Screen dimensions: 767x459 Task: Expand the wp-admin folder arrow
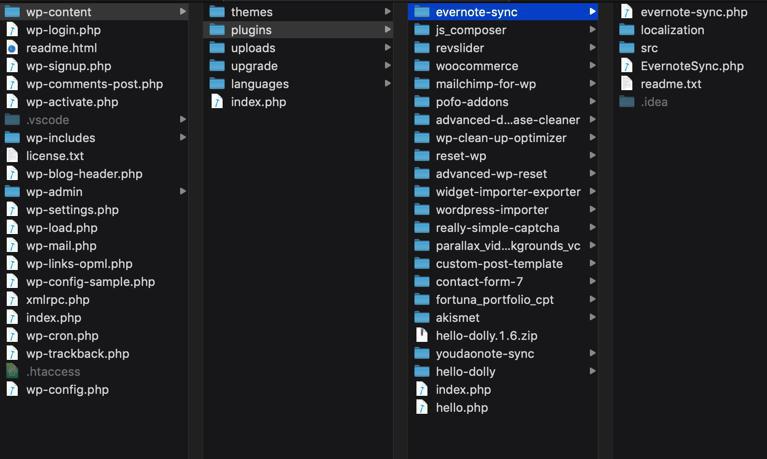(x=183, y=192)
